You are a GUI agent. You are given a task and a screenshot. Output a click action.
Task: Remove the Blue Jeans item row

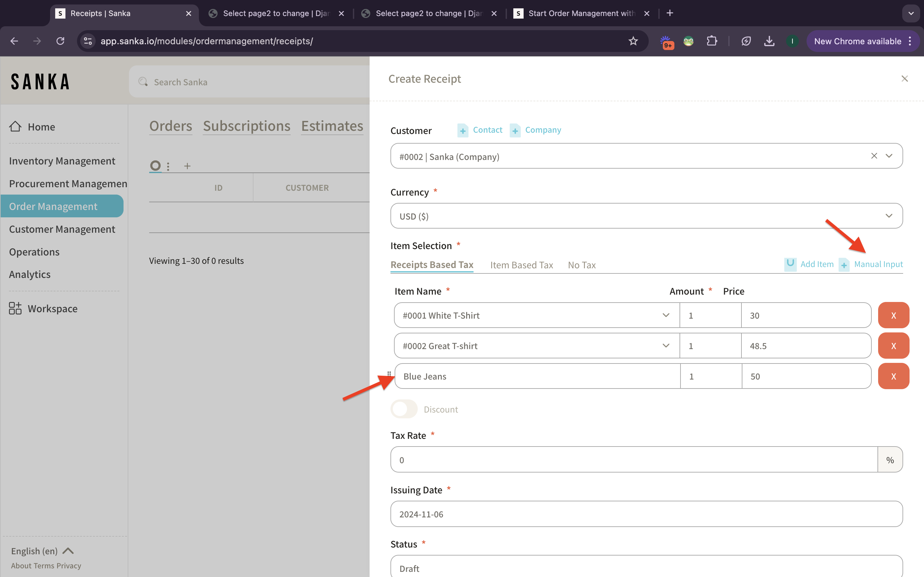893,376
